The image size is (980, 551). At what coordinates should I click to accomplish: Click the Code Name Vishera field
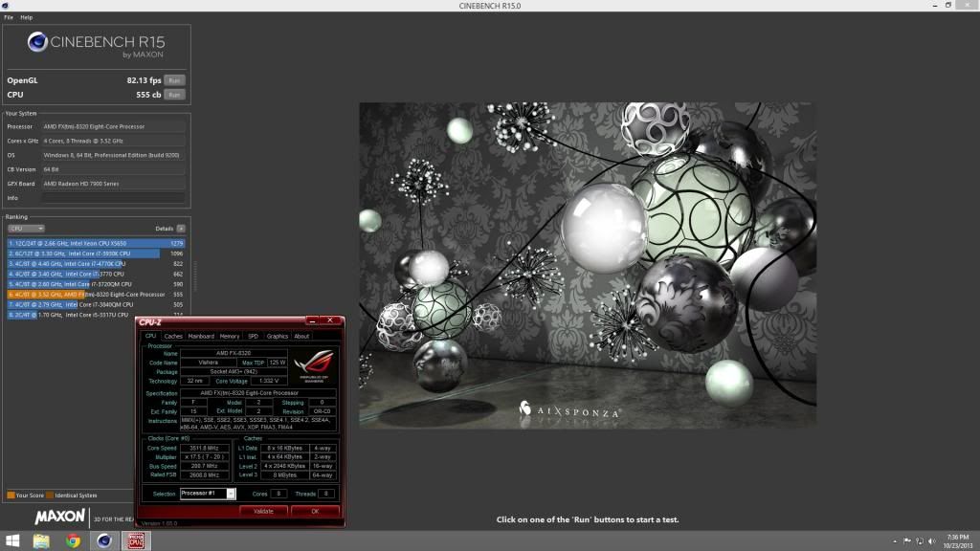pos(208,363)
